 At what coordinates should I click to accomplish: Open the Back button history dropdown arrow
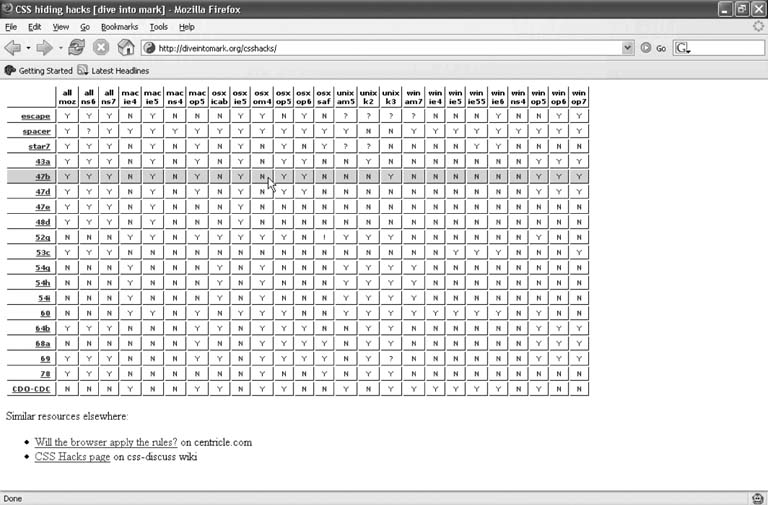pyautogui.click(x=28, y=48)
